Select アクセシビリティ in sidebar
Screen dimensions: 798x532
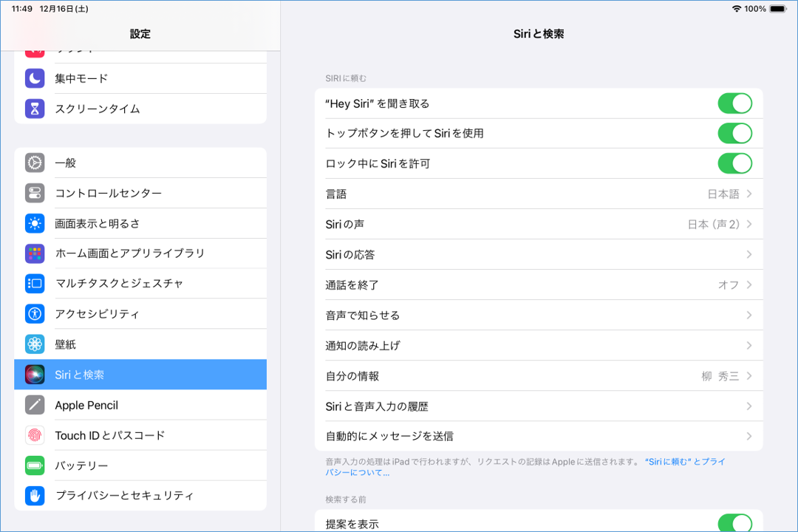[140, 313]
